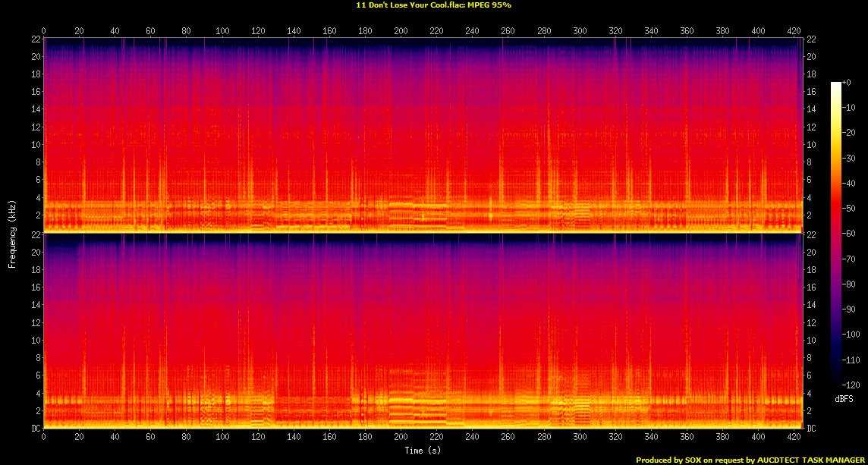Click the "Time (s)" axis label

[423, 451]
